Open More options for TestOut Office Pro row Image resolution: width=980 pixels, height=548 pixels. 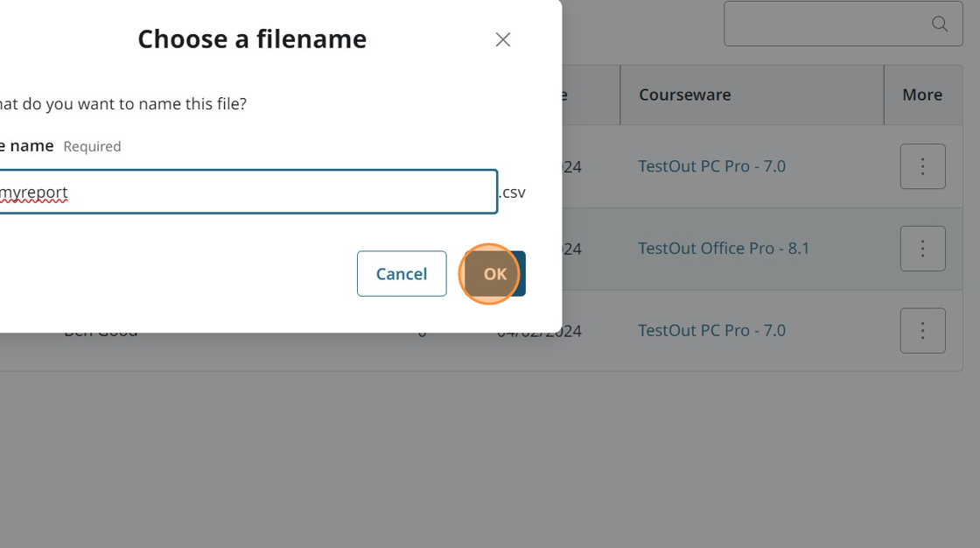[x=922, y=249]
